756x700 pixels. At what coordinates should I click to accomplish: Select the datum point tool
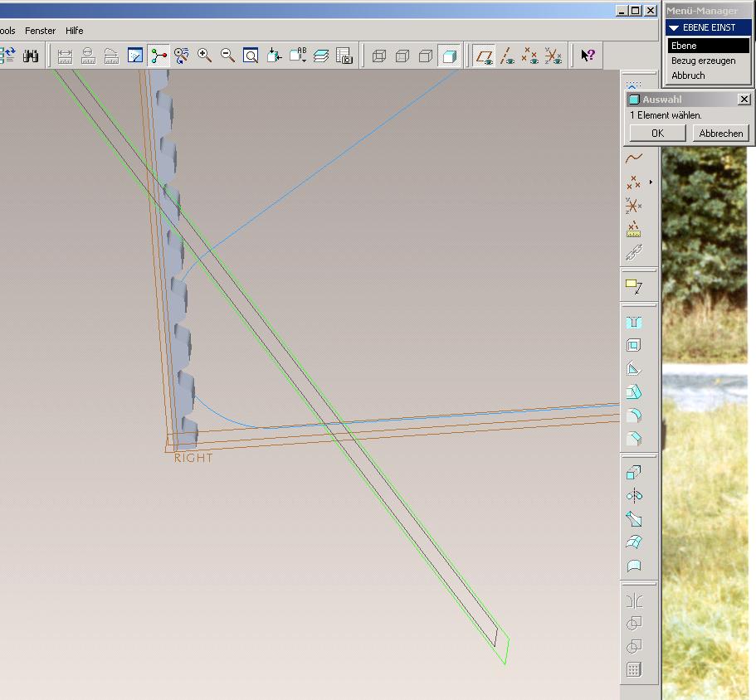633,182
